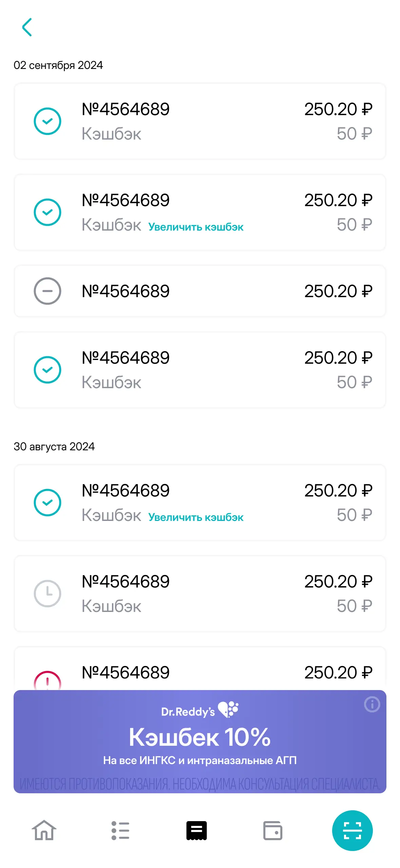Open the receipt card without cashback

coord(200,291)
